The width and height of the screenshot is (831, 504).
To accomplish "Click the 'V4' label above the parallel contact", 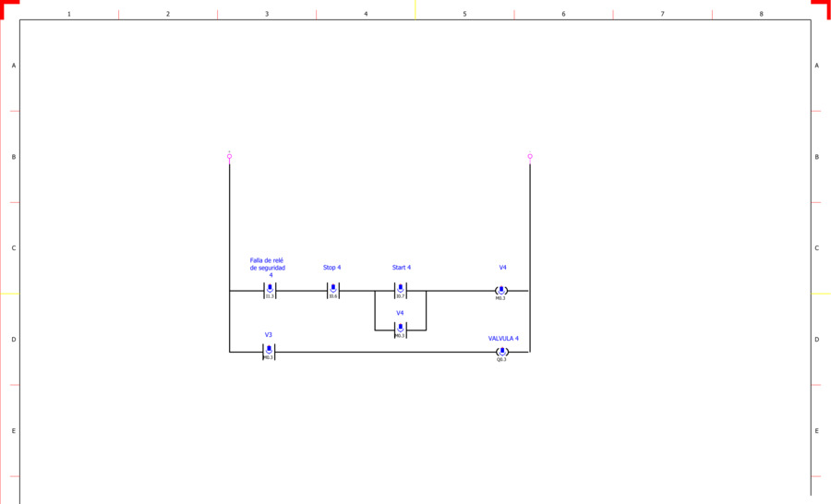I will tap(400, 313).
